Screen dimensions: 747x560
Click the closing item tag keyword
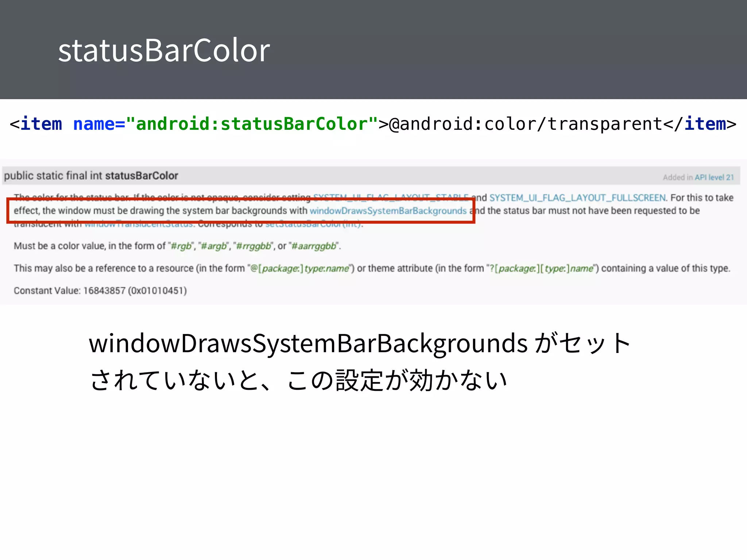[705, 124]
